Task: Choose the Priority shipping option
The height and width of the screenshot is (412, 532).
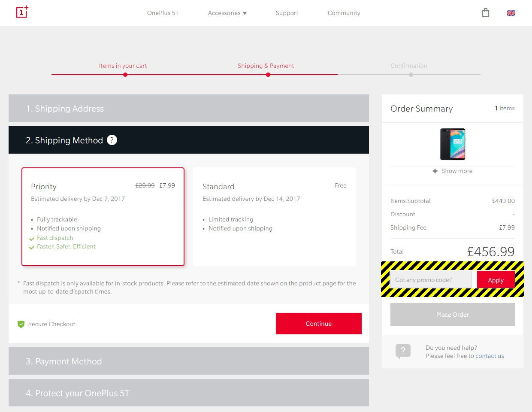Action: pos(103,217)
